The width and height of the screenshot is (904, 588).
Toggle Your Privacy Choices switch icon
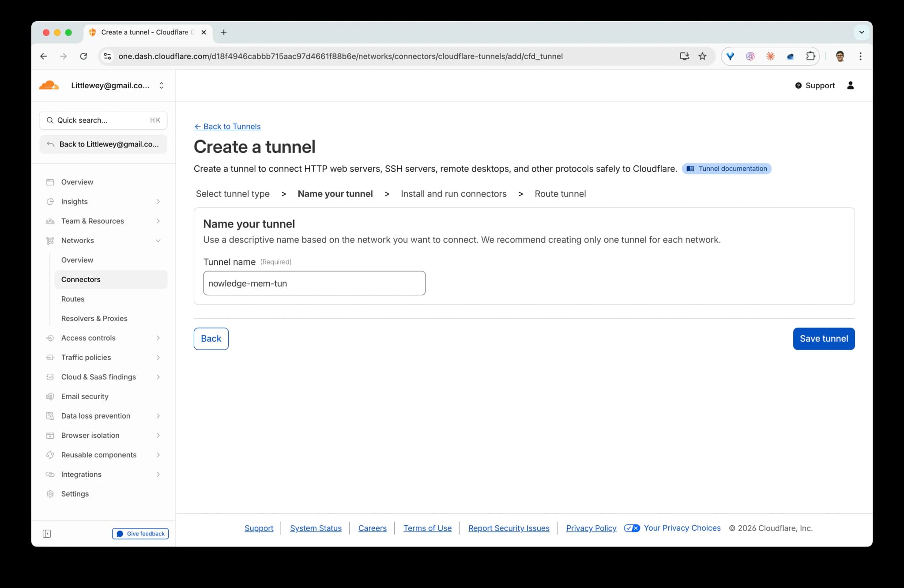click(632, 528)
